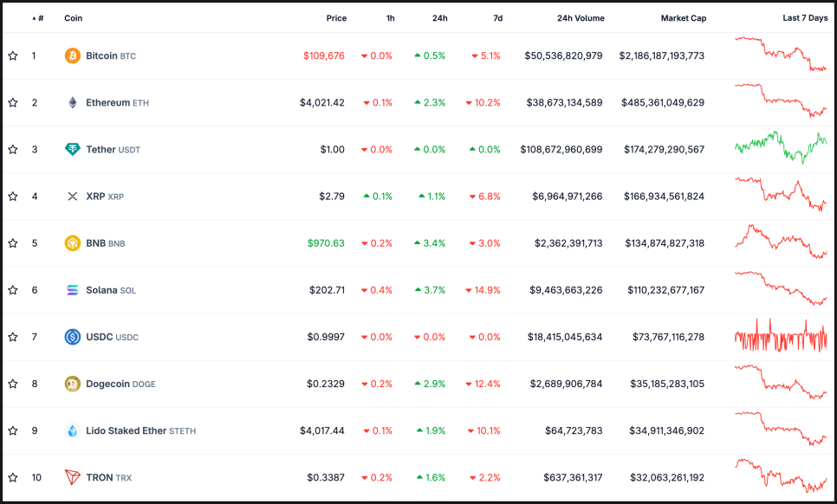Click the Tether logo icon
837x504 pixels.
73,149
